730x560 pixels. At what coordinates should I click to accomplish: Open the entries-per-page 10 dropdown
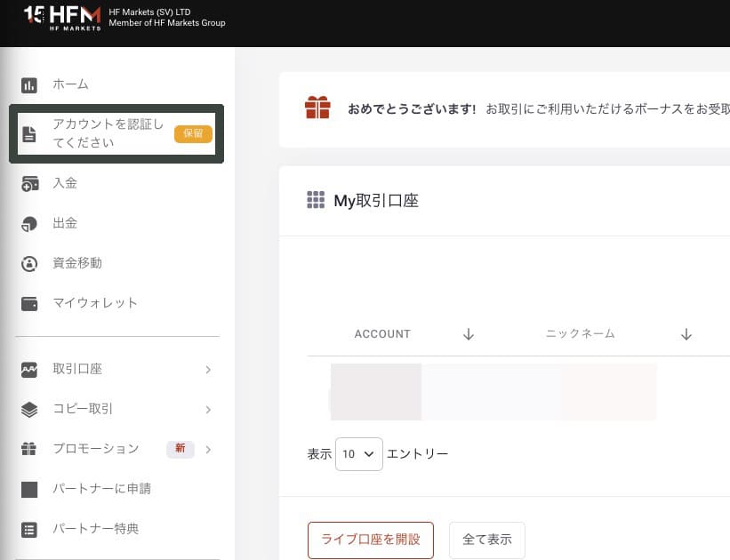point(359,454)
